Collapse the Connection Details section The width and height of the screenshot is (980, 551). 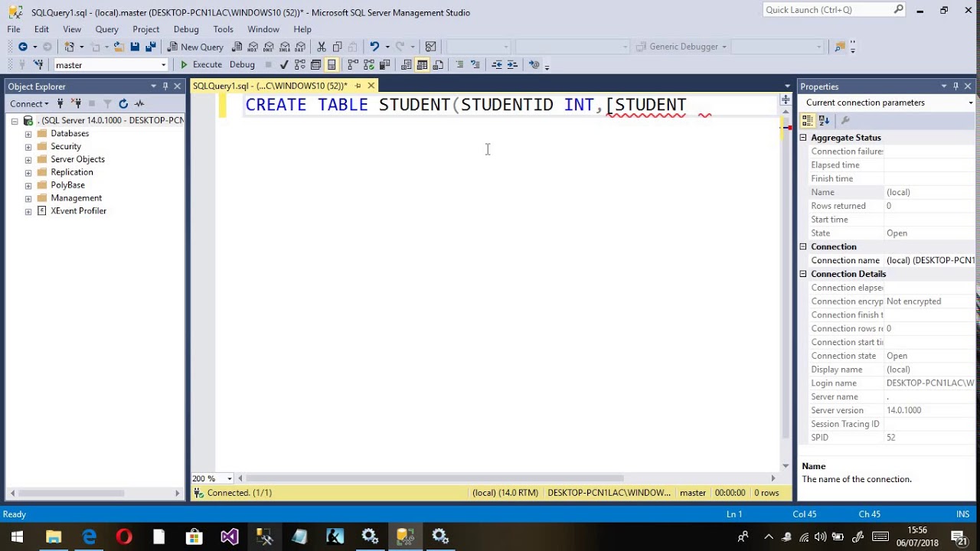tap(803, 274)
